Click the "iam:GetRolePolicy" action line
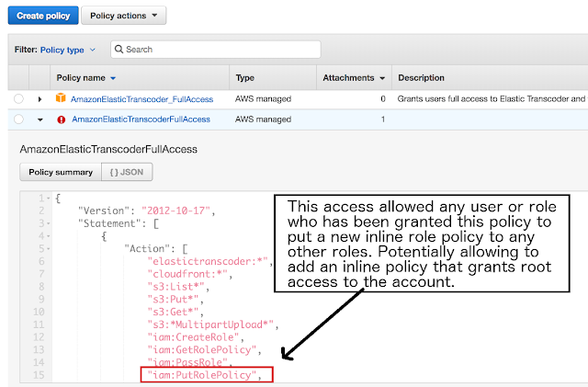 coord(202,349)
